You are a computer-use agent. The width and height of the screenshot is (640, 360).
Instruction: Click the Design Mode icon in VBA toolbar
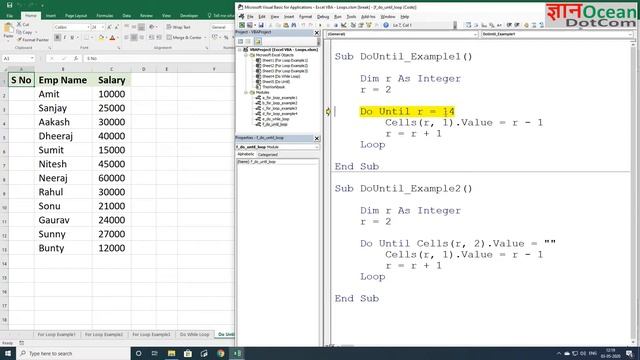[x=344, y=25]
